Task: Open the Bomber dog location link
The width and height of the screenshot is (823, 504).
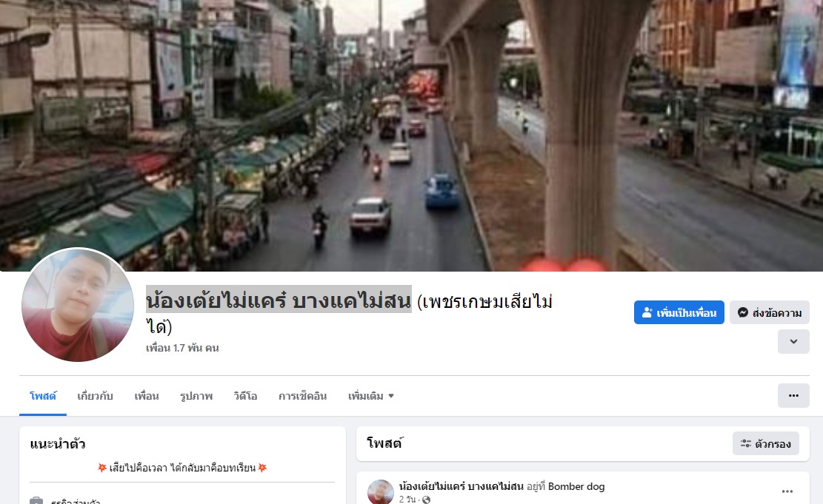Action: (x=576, y=486)
